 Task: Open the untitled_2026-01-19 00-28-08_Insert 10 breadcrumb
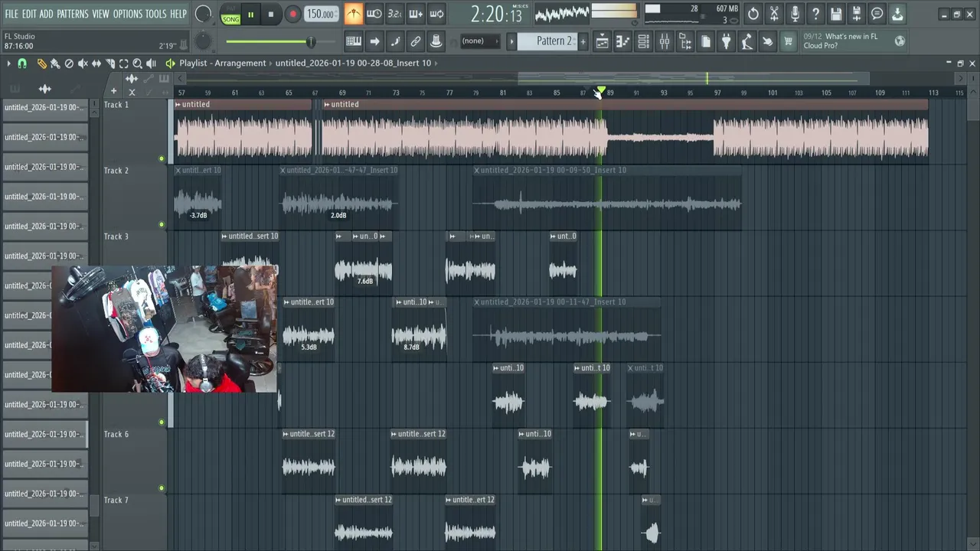pos(353,63)
